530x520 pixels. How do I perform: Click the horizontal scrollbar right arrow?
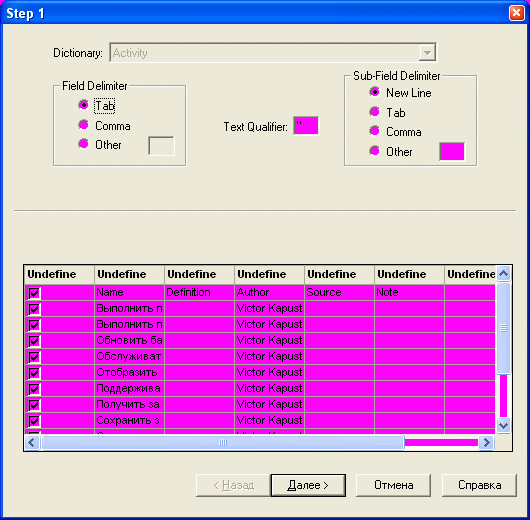(486, 442)
